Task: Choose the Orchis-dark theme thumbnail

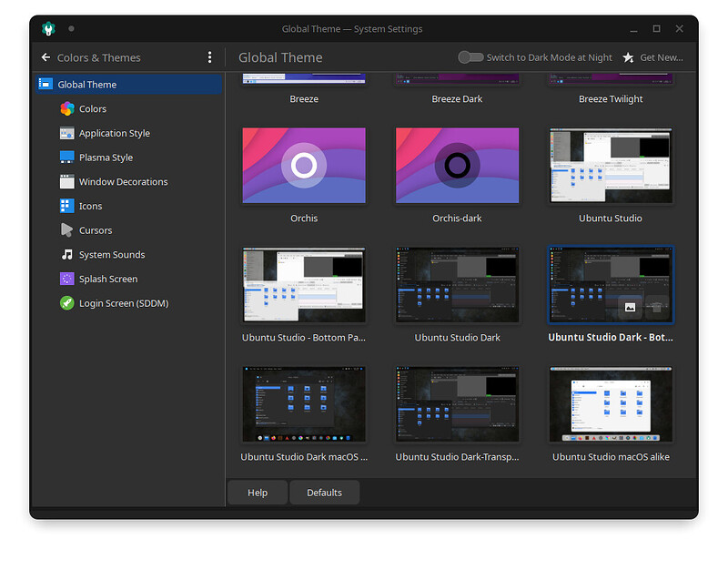Action: point(457,166)
